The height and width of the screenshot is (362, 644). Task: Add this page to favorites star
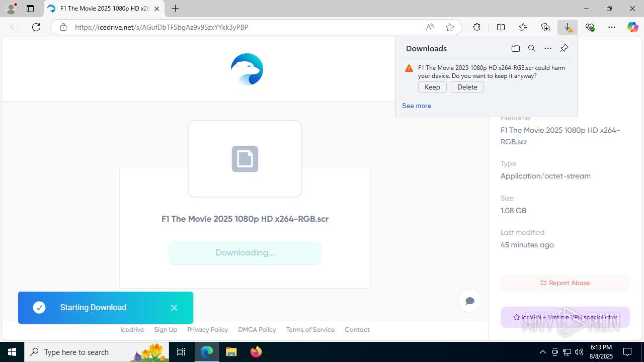[450, 27]
